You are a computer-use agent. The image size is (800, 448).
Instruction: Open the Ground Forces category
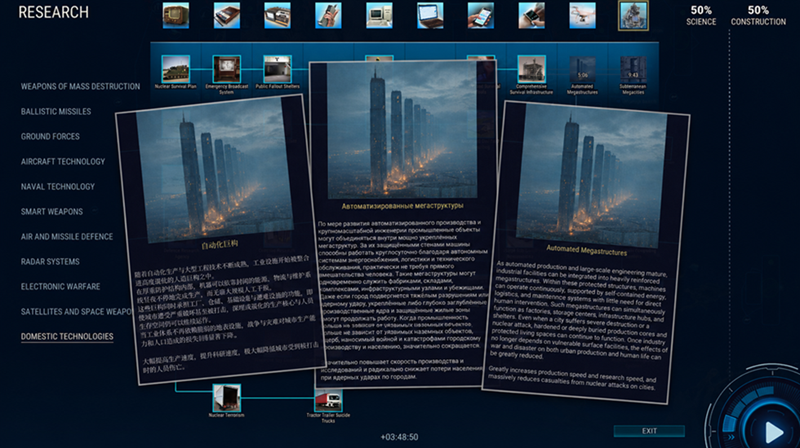coord(50,136)
